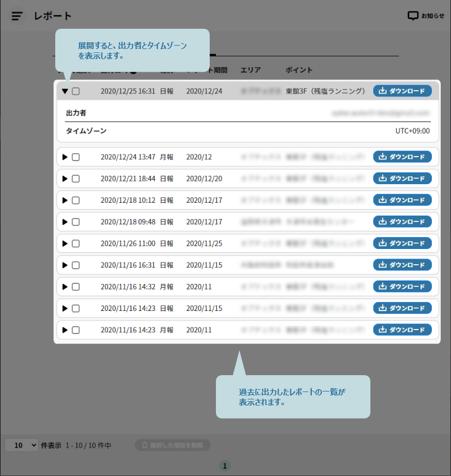This screenshot has width=451, height=476.
Task: Open the 10 件表示 page size dropdown
Action: [x=21, y=445]
